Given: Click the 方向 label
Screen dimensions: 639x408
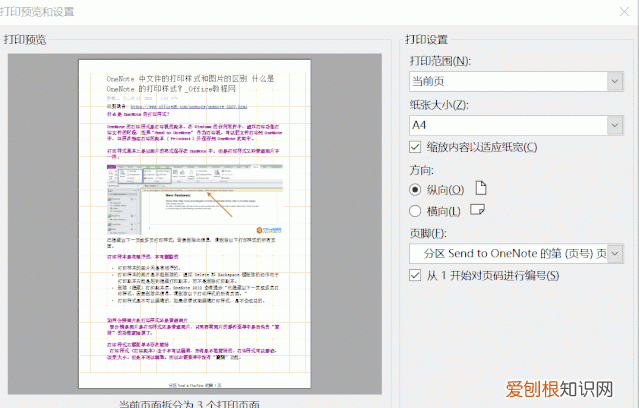Looking at the screenshot, I should [421, 170].
